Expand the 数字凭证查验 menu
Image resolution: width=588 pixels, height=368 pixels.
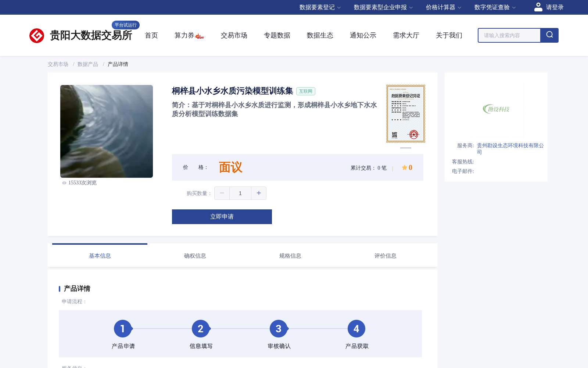495,7
